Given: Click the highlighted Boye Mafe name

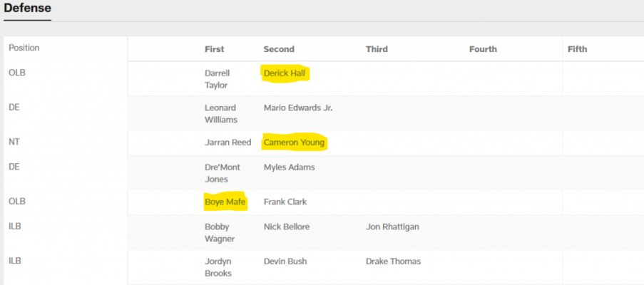Looking at the screenshot, I should pyautogui.click(x=225, y=202).
